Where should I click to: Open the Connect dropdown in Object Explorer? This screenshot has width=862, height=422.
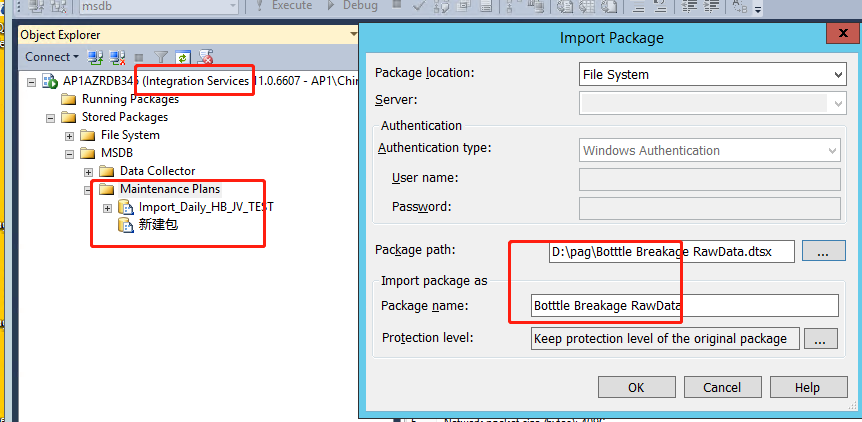point(52,57)
